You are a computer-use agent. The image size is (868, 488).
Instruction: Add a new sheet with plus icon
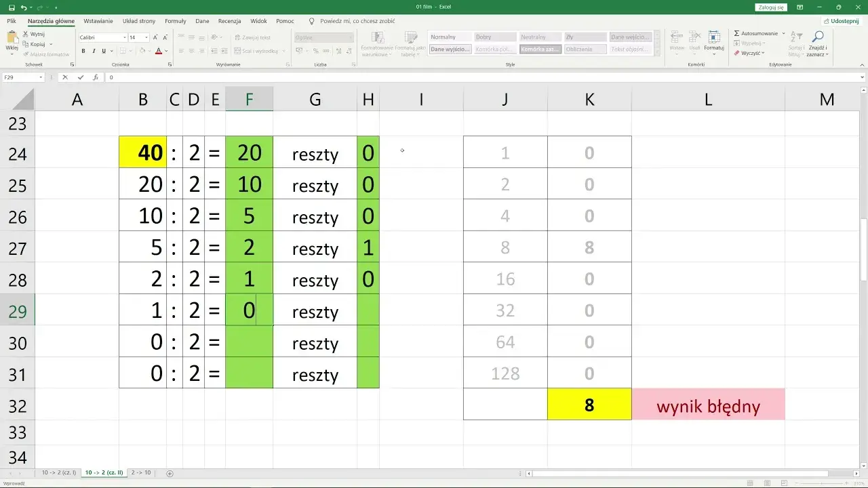(x=170, y=473)
